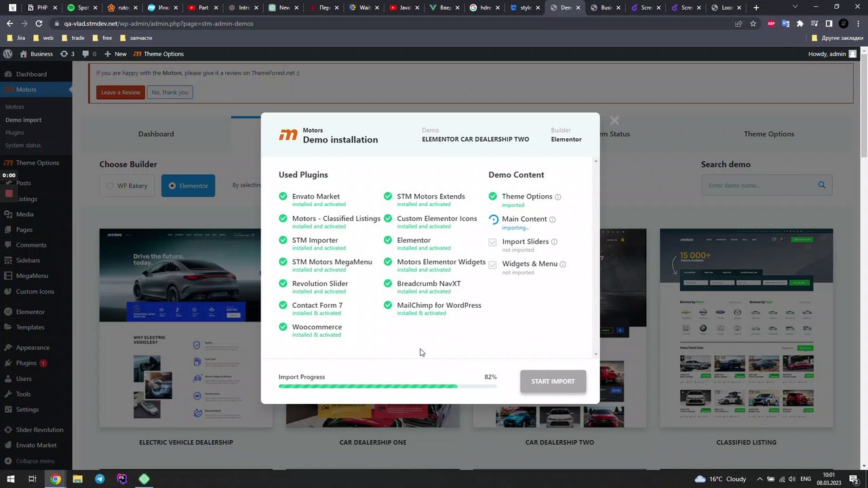Open Settings in the sidebar

[27, 409]
